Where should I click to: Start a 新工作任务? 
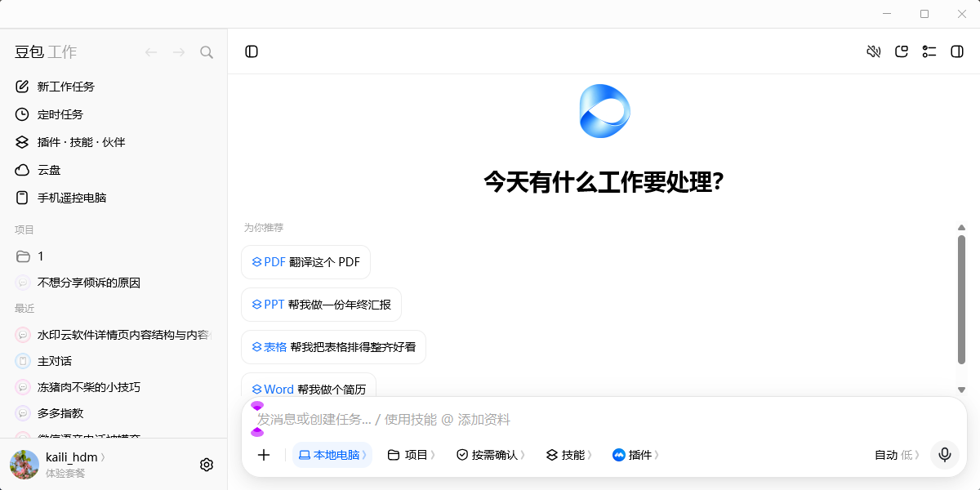click(114, 87)
